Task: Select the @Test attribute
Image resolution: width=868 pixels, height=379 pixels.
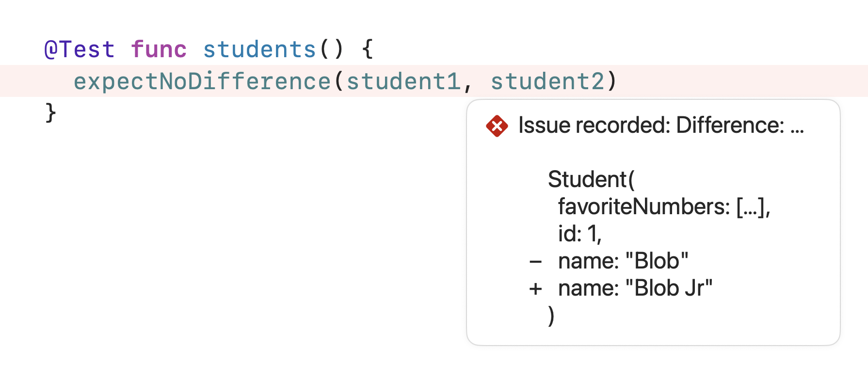Action: coord(80,50)
